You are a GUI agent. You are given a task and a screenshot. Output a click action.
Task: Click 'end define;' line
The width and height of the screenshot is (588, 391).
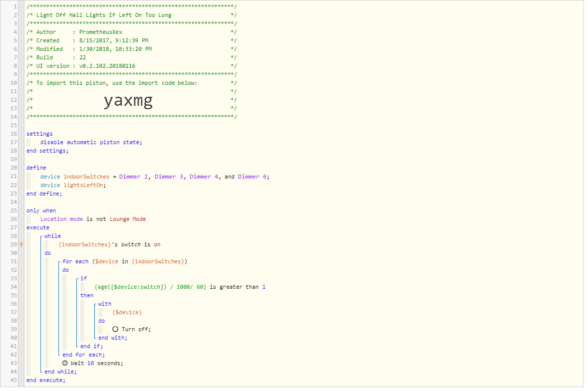click(x=44, y=194)
